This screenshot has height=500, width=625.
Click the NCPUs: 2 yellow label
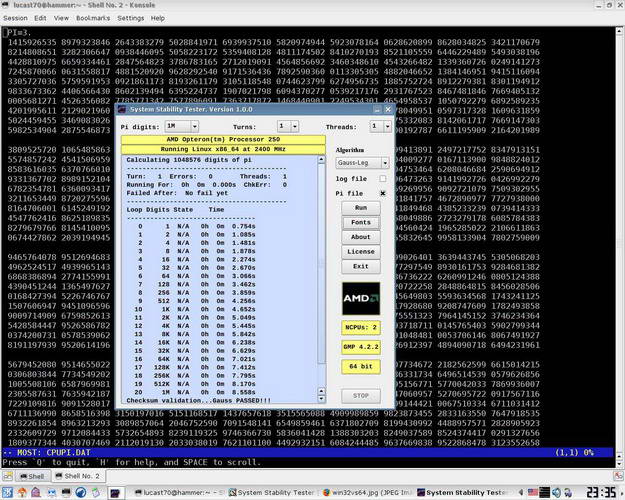click(361, 327)
